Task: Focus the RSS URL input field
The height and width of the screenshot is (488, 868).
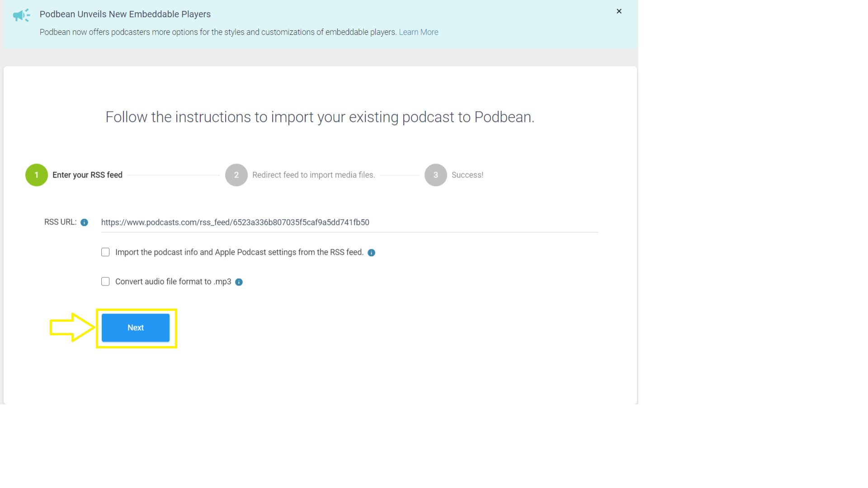Action: coord(349,222)
